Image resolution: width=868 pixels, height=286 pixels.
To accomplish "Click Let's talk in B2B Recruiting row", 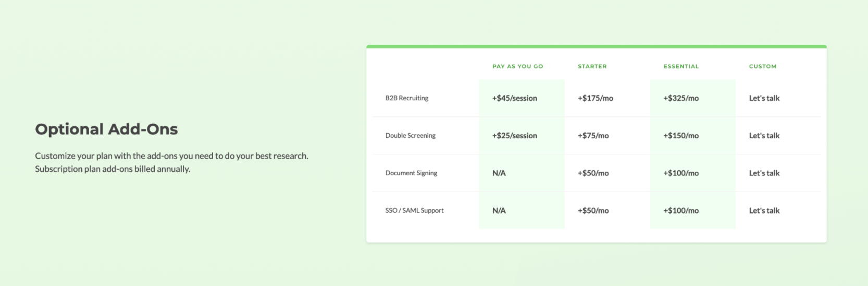I will click(764, 98).
